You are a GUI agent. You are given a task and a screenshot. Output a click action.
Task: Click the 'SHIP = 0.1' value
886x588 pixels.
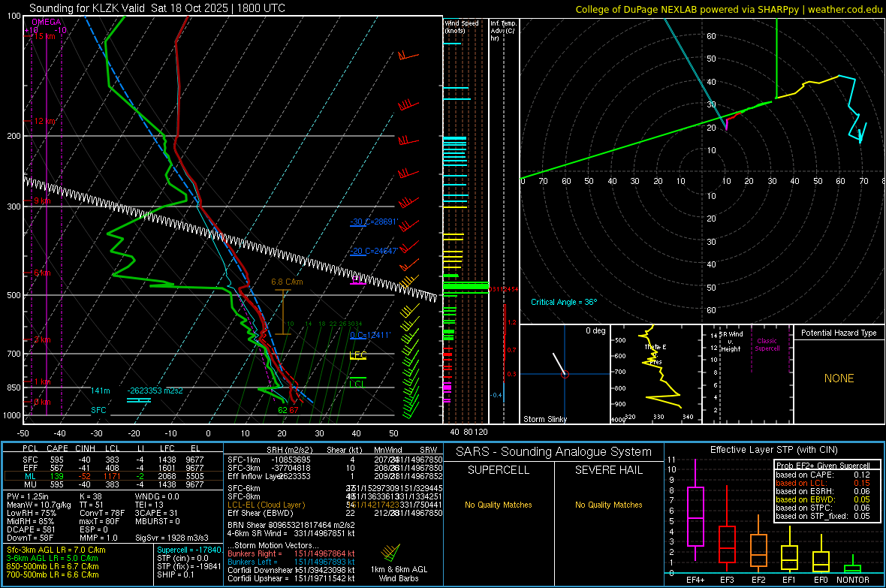click(x=176, y=574)
